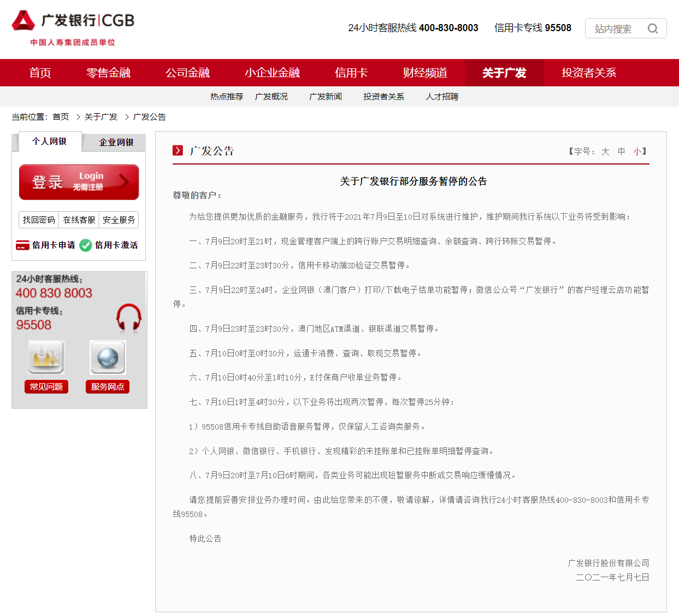Screen dimensions: 679x616
Task: Open the service outlets globe icon
Action: click(x=108, y=357)
